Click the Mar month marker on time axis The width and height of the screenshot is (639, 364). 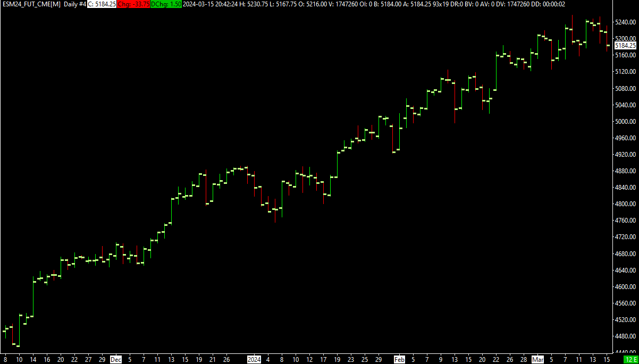point(538,360)
